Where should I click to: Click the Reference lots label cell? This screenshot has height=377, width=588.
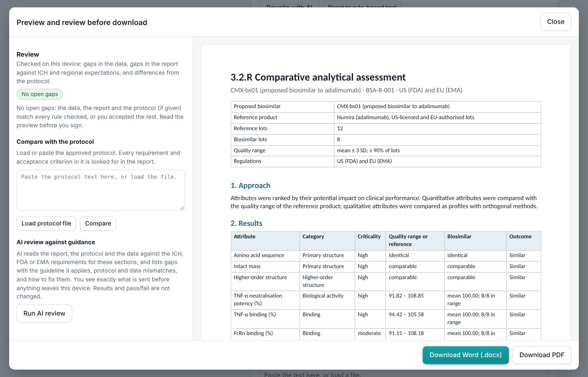point(282,129)
